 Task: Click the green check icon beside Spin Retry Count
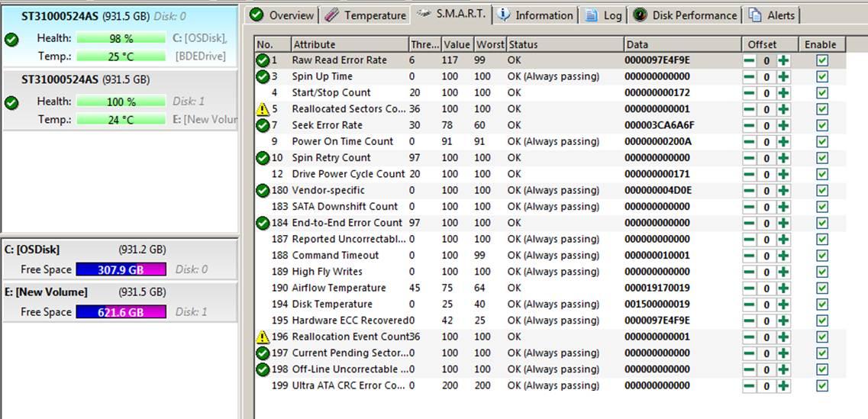(x=263, y=158)
